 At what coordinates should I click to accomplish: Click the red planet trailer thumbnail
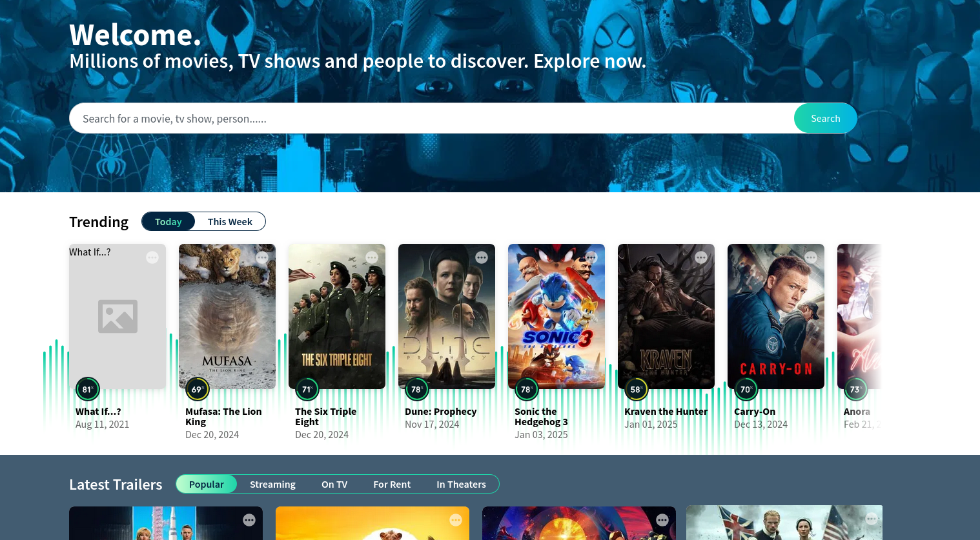(x=579, y=523)
